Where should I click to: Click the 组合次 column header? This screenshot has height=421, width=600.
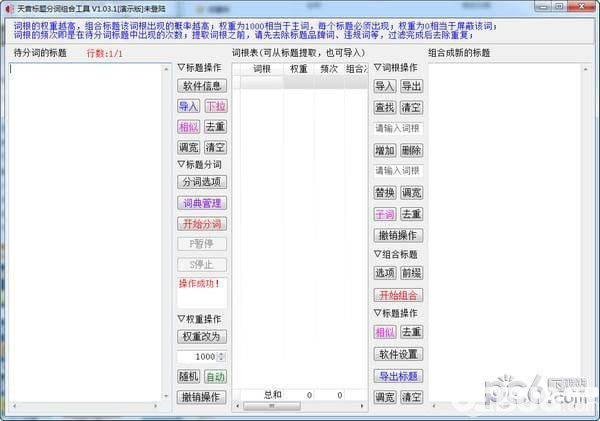pos(356,69)
